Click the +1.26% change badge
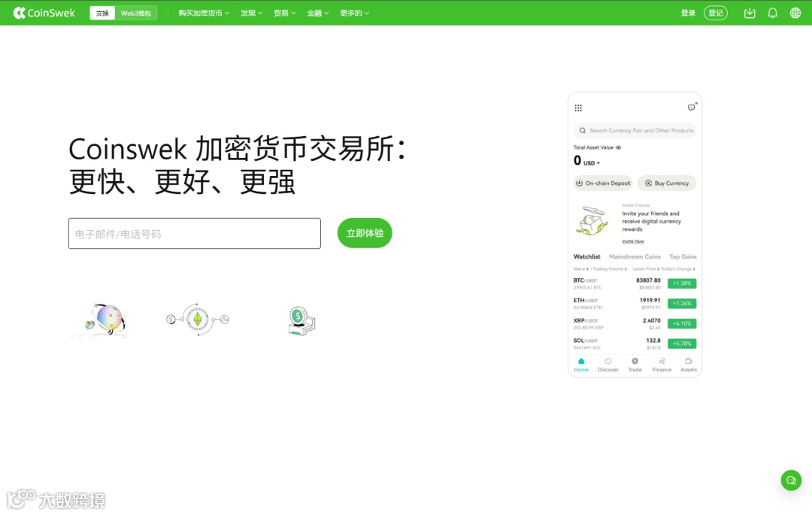The height and width of the screenshot is (515, 812). [682, 303]
